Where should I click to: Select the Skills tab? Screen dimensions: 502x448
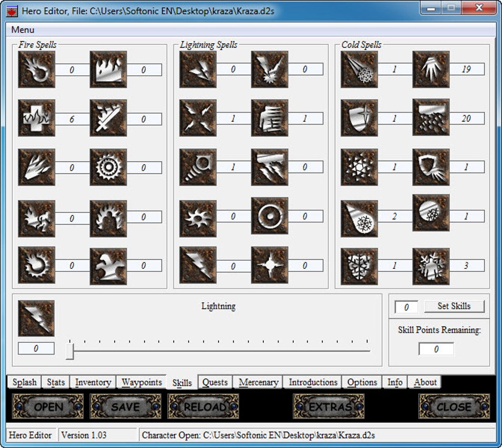[x=182, y=383]
